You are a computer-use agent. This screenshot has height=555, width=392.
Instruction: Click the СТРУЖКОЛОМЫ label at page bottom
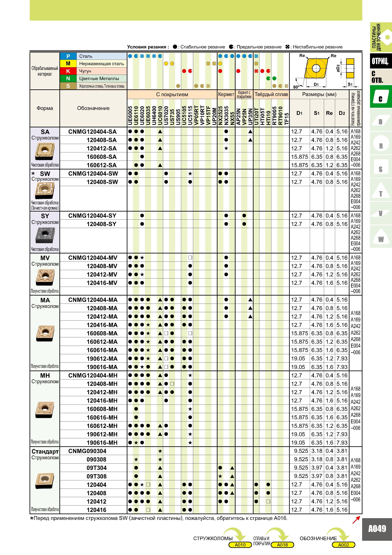click(213, 538)
